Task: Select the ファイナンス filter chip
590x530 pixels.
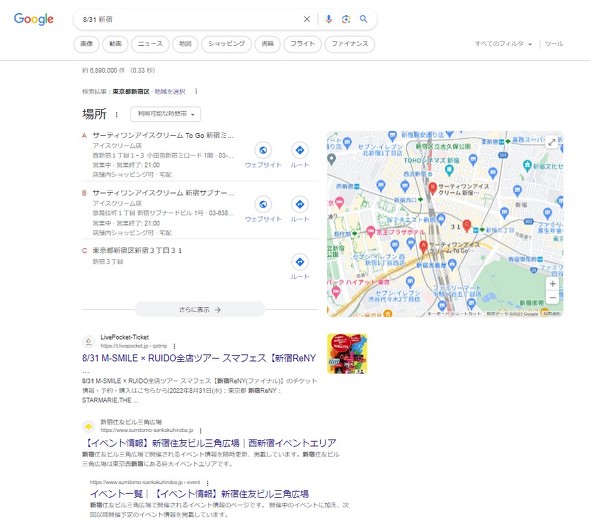Action: coord(350,44)
